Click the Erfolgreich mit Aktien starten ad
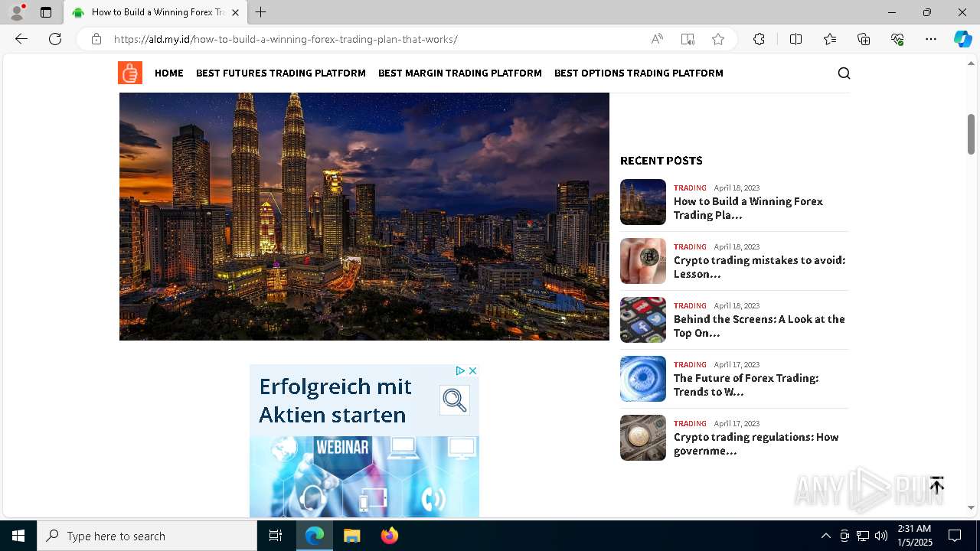 (x=364, y=441)
